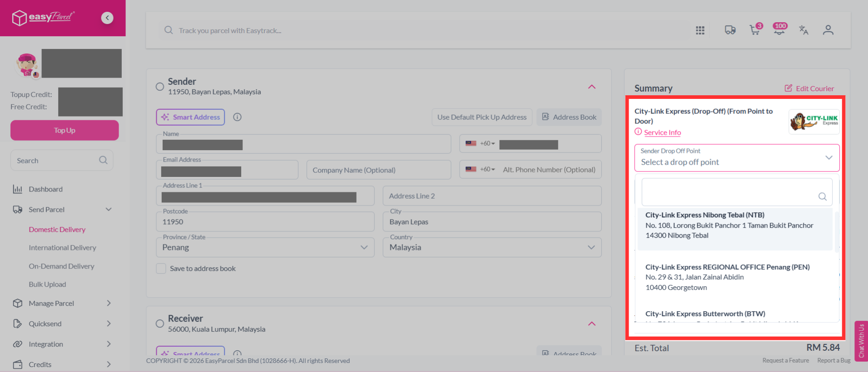Expand the Credits menu
Viewport: 868px width, 372px height.
109,365
